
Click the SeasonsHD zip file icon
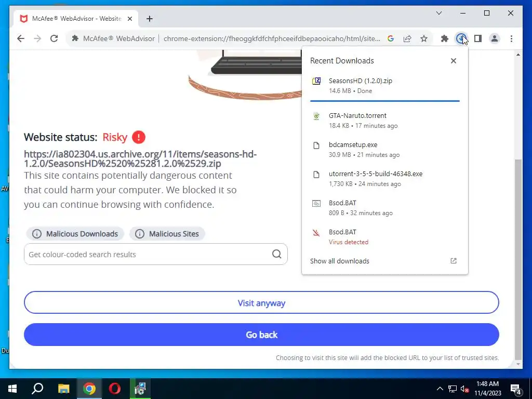[316, 81]
